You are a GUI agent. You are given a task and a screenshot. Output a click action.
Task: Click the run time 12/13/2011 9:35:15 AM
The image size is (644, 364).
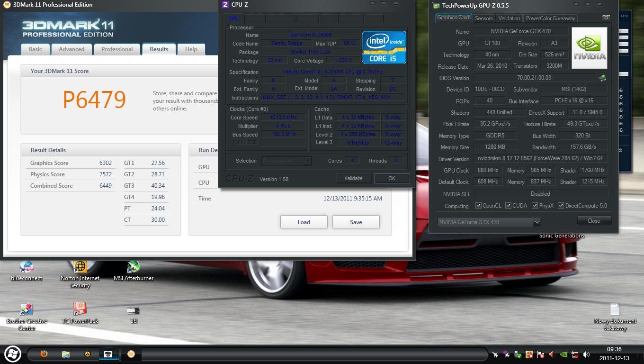tap(353, 199)
